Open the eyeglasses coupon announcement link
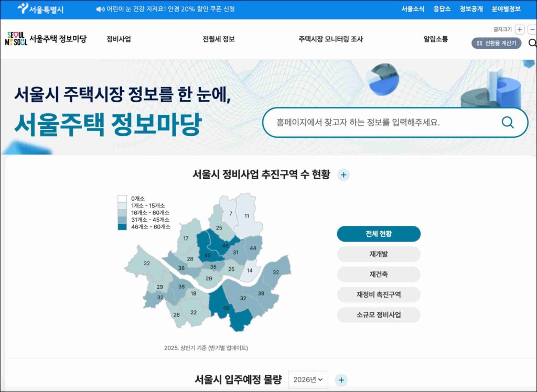Image resolution: width=537 pixels, height=392 pixels. tap(170, 9)
